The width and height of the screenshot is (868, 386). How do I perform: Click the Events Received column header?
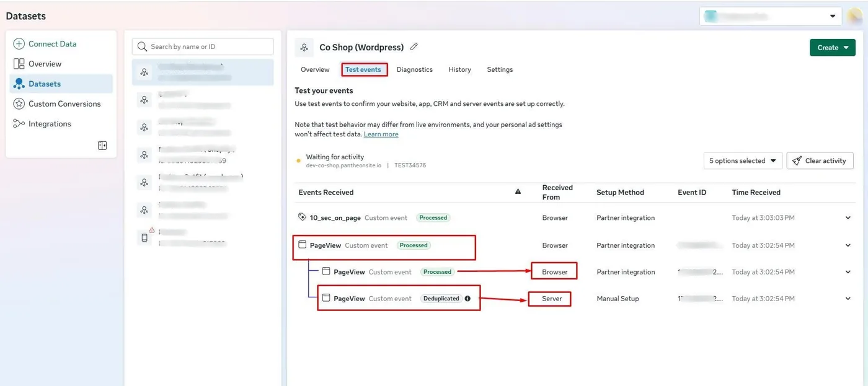point(326,192)
